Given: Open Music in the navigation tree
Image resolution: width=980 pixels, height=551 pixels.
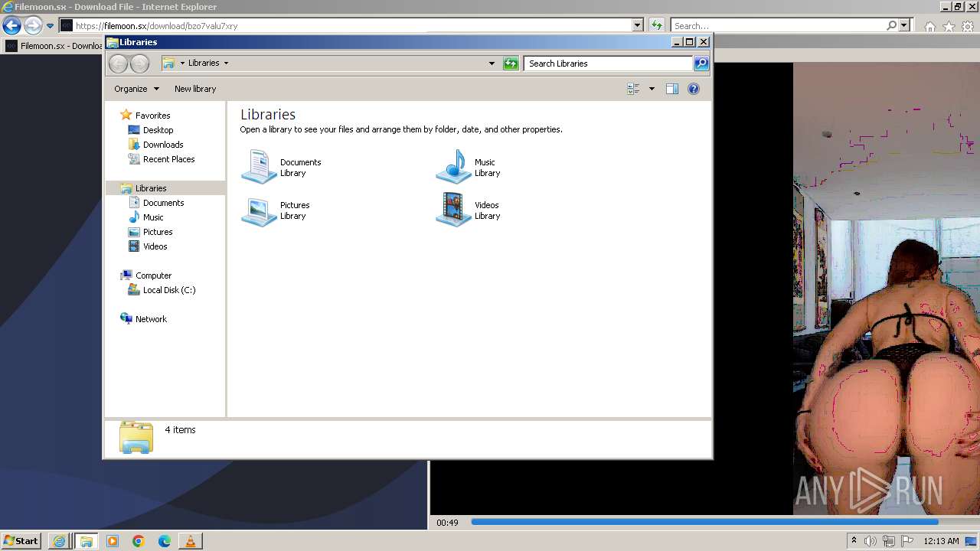Looking at the screenshot, I should [x=153, y=217].
